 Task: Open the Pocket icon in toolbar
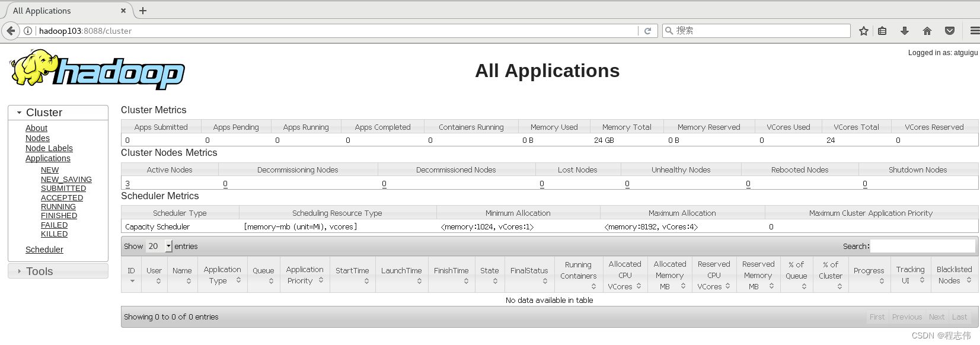pos(950,31)
